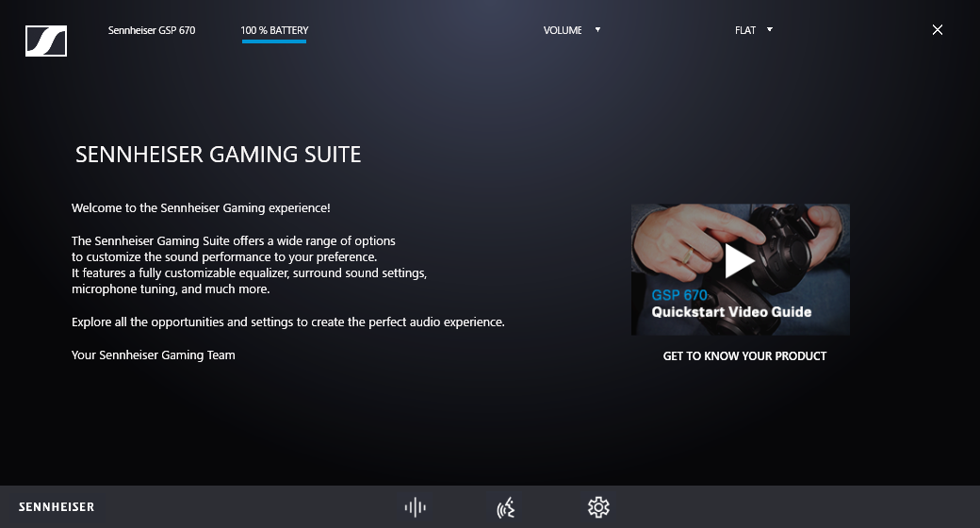Click the SENNHEISER wordmark at bottom
The width and height of the screenshot is (980, 528).
click(57, 506)
